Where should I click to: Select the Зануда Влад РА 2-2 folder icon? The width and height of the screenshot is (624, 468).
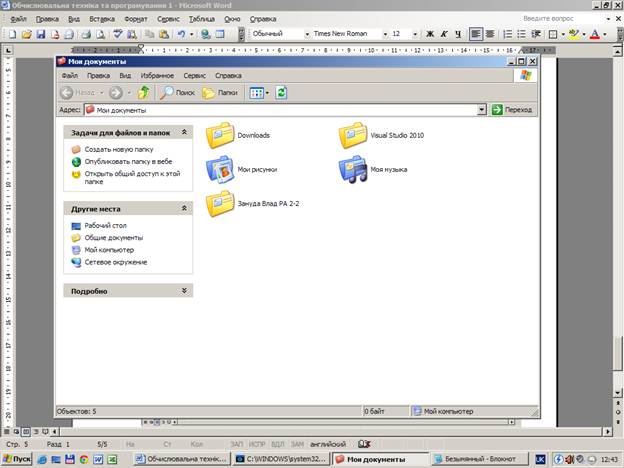click(x=220, y=204)
